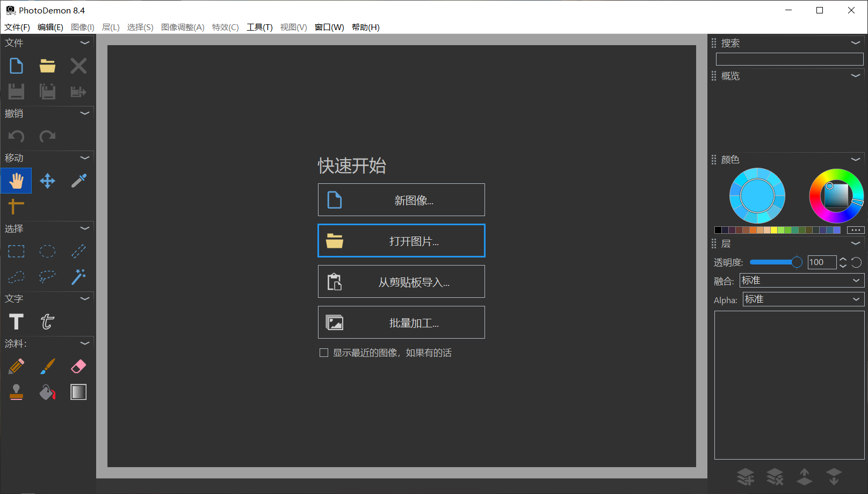868x494 pixels.
Task: Select the move layer arrows tool
Action: point(47,181)
